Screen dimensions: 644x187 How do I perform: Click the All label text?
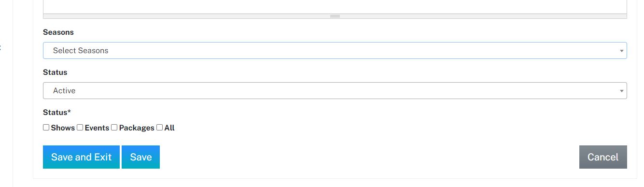tap(169, 128)
